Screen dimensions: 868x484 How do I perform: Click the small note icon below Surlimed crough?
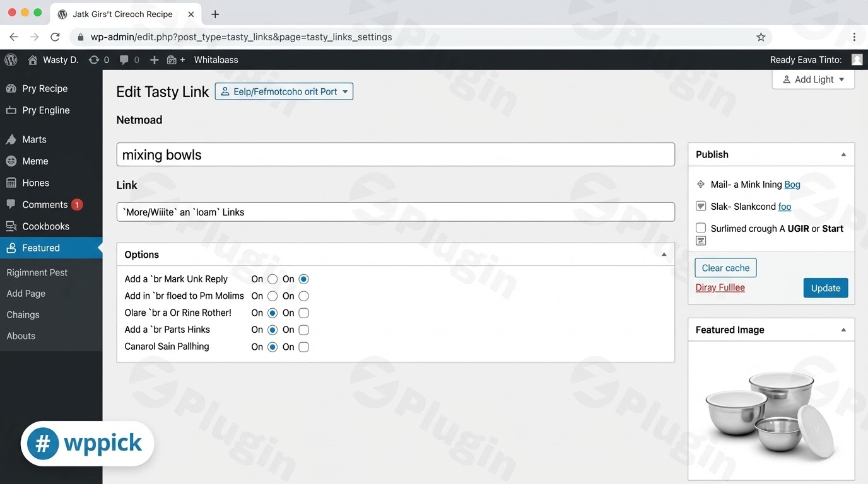pyautogui.click(x=700, y=241)
